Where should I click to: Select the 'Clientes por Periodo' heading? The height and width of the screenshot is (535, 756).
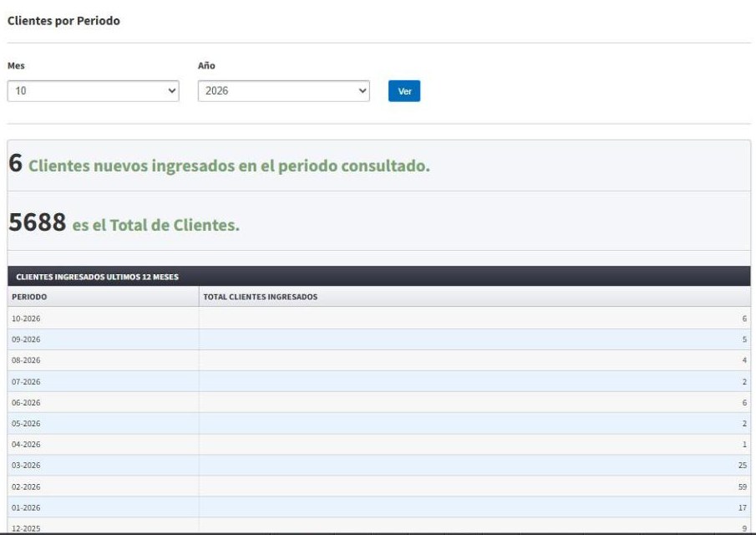63,21
